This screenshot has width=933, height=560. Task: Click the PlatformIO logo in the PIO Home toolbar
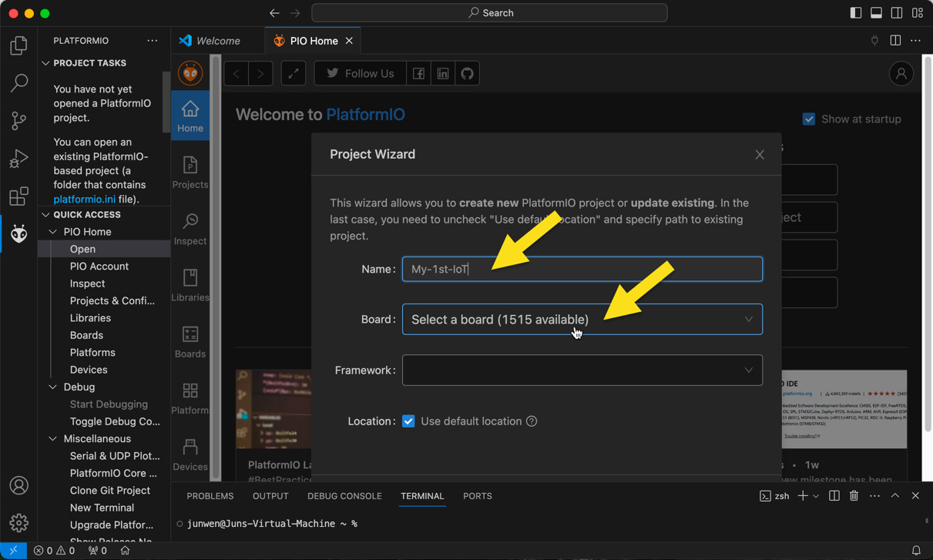190,73
